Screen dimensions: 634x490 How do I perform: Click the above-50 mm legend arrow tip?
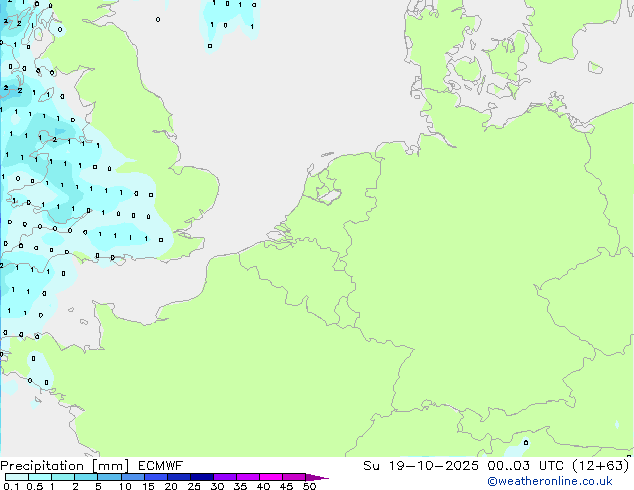click(317, 477)
